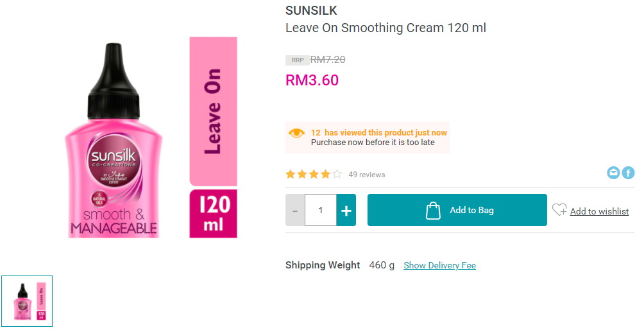This screenshot has height=332, width=644.
Task: Click the RRP badge label
Action: tap(298, 60)
